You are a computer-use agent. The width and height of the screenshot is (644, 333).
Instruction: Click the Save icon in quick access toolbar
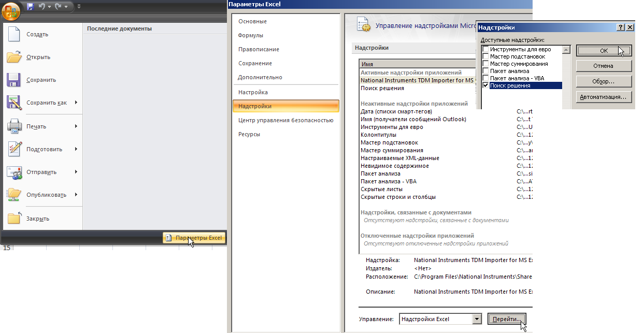(30, 7)
